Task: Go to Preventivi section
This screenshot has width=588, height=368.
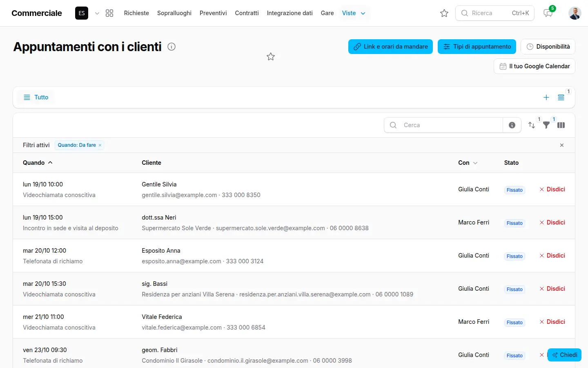Action: coord(213,13)
